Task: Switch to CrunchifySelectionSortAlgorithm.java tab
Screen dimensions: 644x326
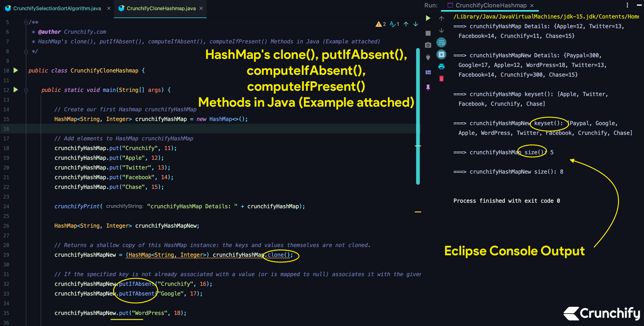Action: 57,8
